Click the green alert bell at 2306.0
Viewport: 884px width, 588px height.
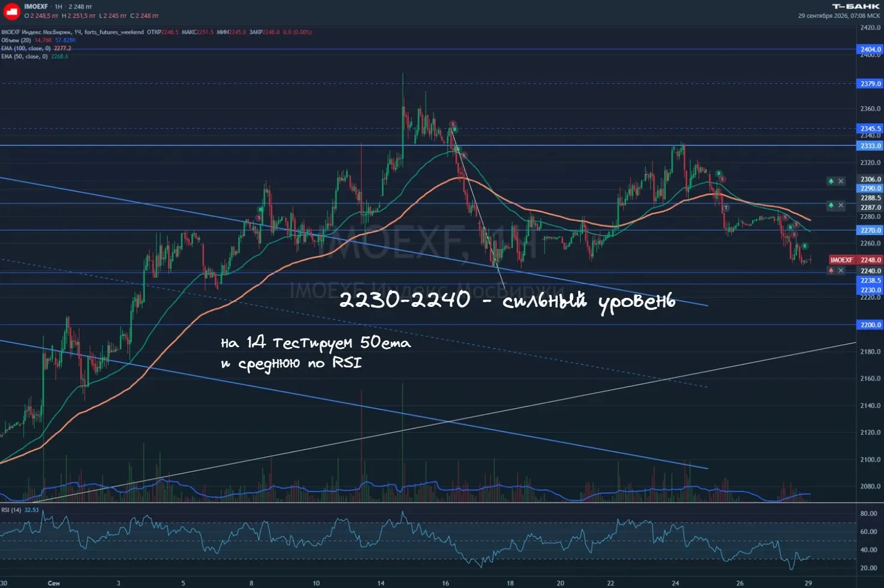tap(831, 181)
